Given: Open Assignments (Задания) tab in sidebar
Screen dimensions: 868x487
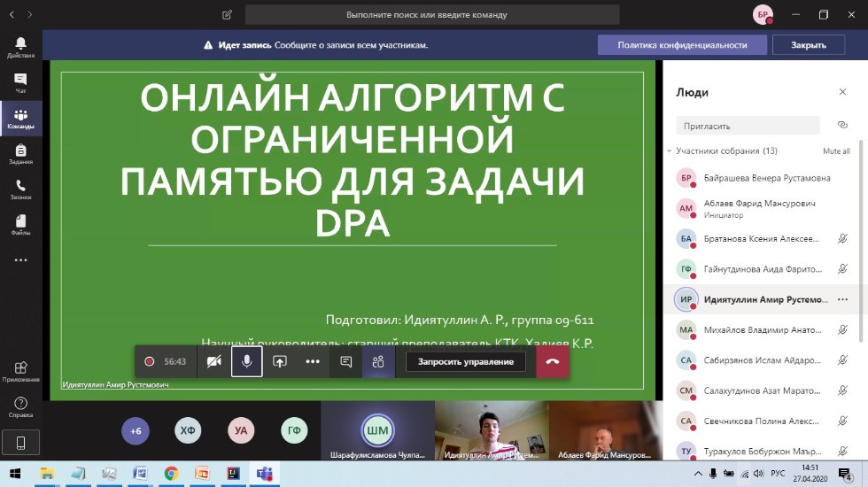Looking at the screenshot, I should pos(20,153).
